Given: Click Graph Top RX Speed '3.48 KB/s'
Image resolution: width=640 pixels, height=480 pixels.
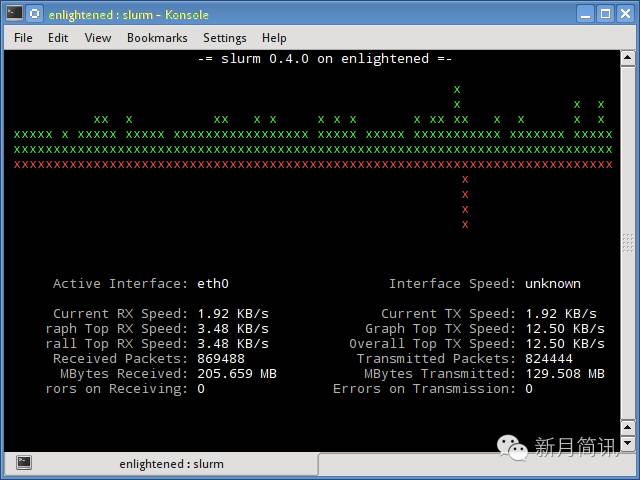Looking at the screenshot, I should tap(233, 329).
